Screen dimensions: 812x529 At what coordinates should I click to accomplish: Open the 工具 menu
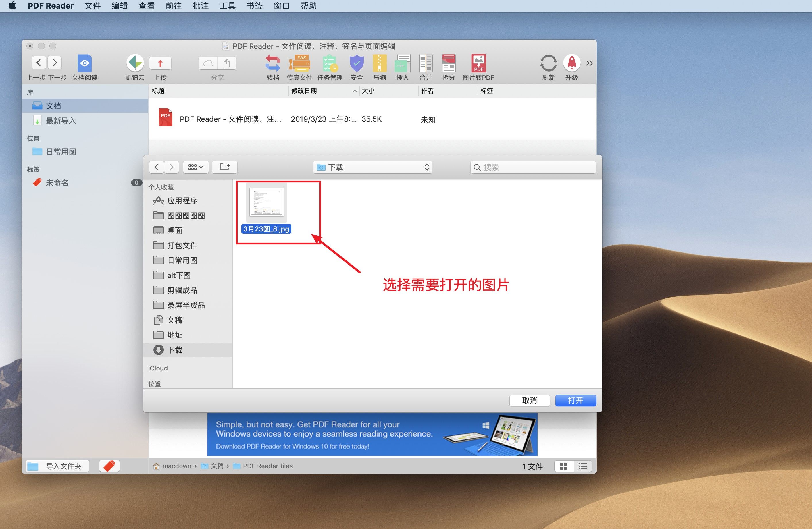coord(227,5)
